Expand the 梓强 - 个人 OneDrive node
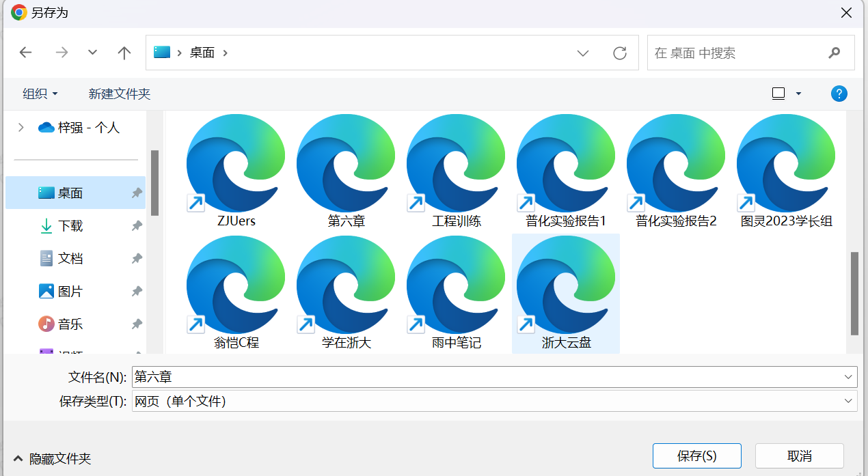This screenshot has width=868, height=476. pos(21,127)
